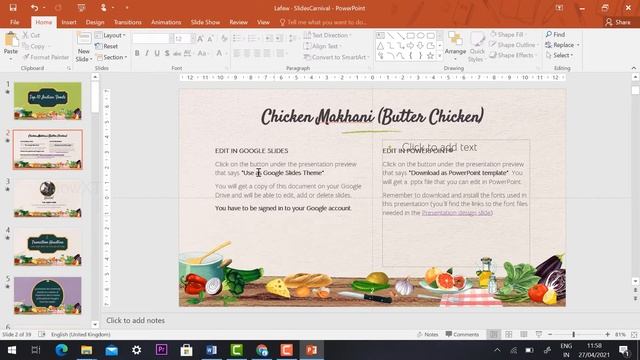Cut the selection with the scissors icon
This screenshot has height=360, width=640.
click(31, 35)
